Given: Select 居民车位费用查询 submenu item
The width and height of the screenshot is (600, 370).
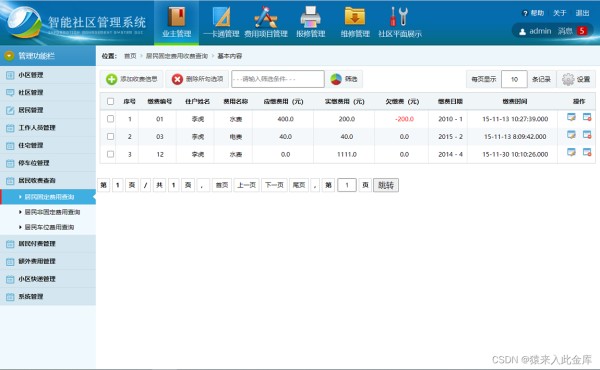Looking at the screenshot, I should click(x=49, y=227).
